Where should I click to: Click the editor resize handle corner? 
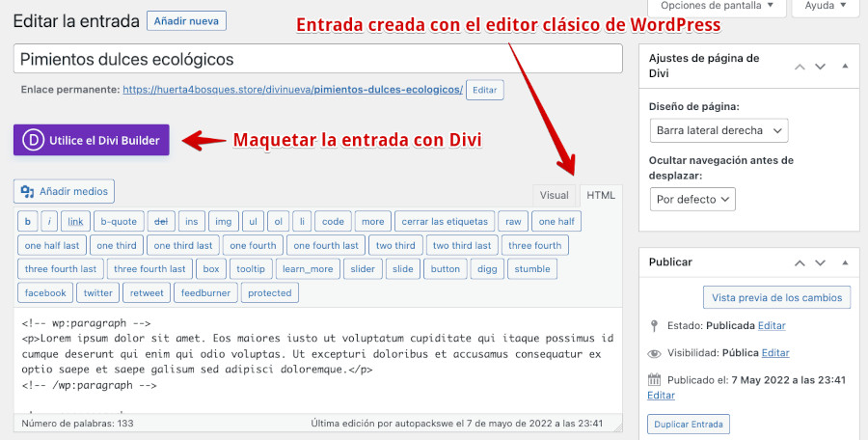[617, 427]
